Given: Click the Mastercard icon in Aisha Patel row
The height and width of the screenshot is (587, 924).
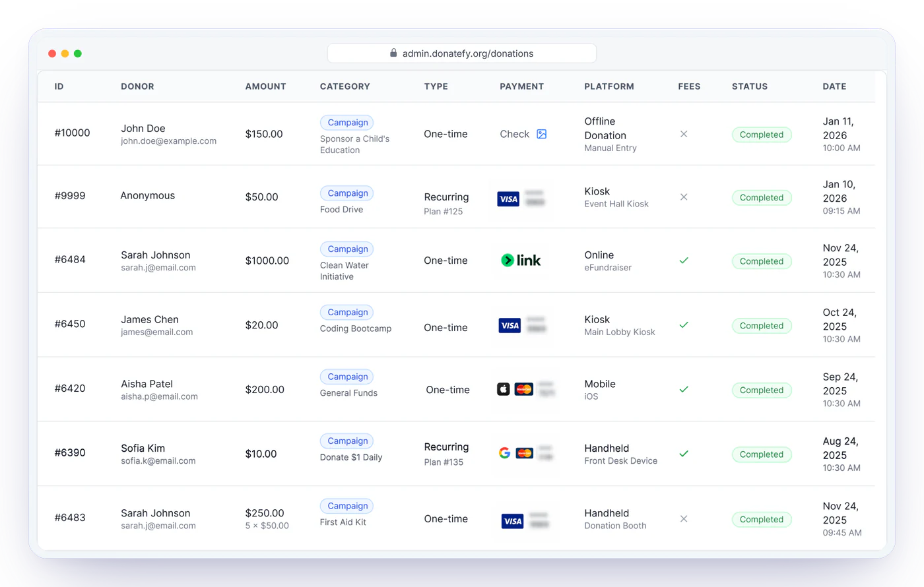Looking at the screenshot, I should pos(524,389).
